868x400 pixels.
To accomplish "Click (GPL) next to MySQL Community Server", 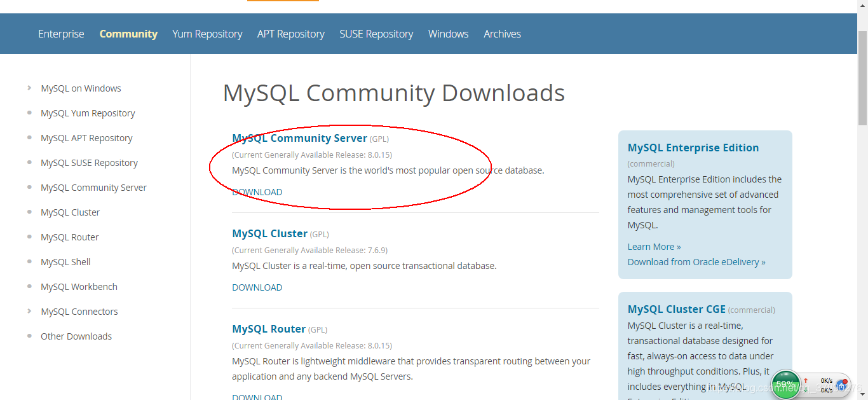I will (379, 139).
